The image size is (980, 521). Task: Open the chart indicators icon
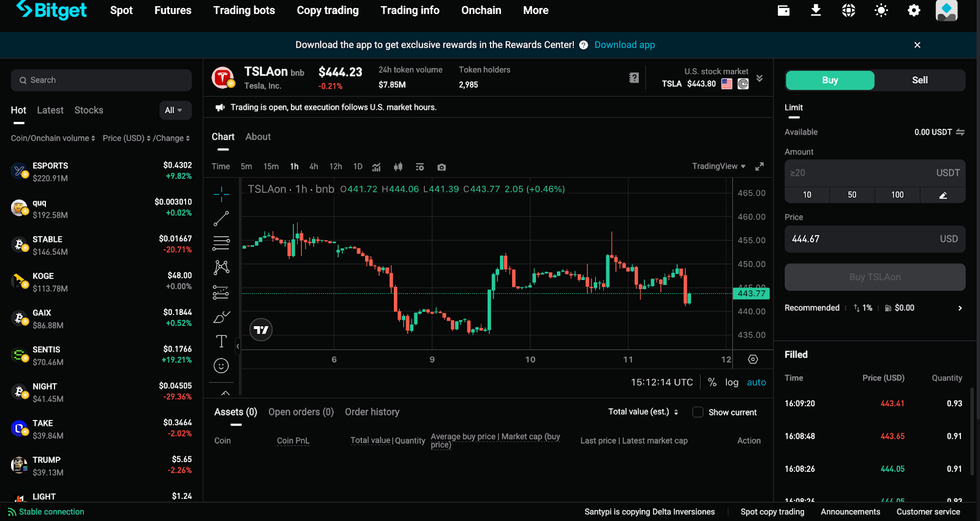point(376,167)
